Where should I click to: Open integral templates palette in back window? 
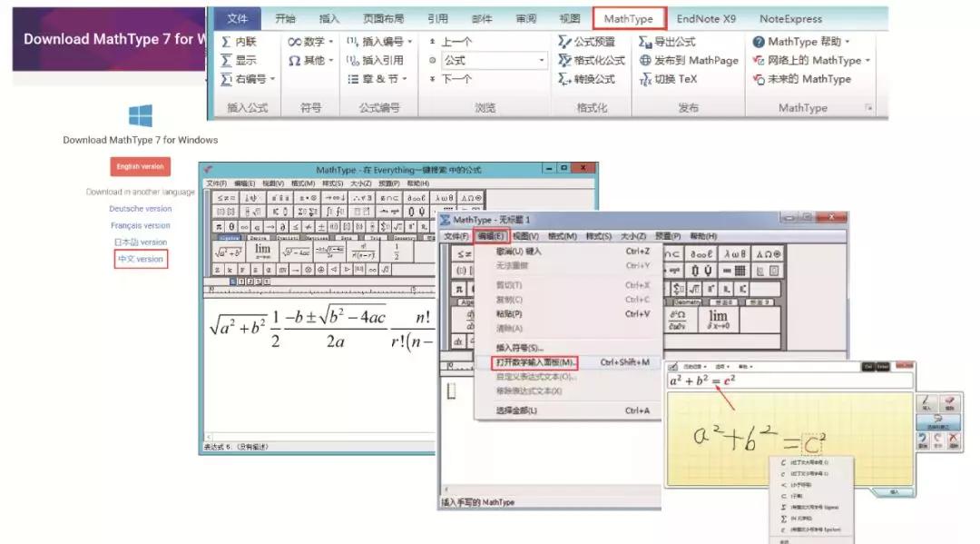coord(335,212)
